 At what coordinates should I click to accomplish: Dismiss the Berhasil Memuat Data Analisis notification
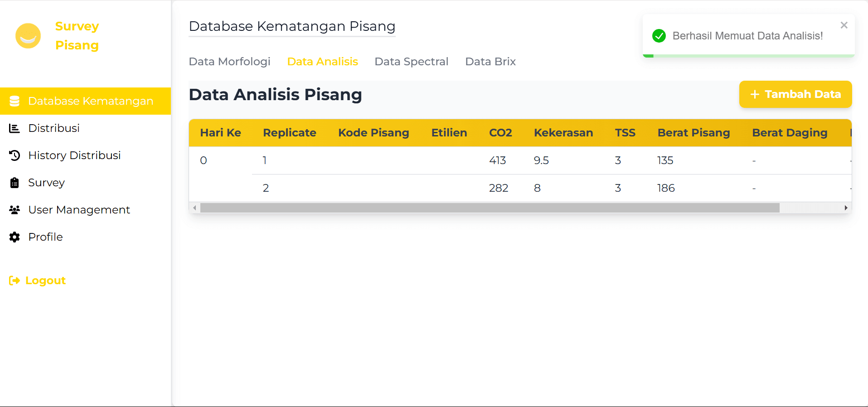coord(844,25)
